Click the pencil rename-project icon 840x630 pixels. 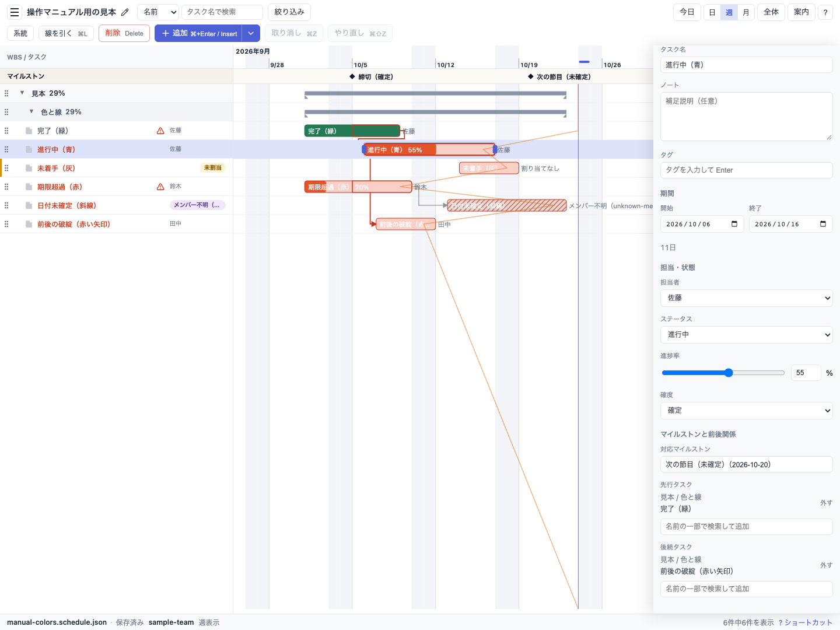(125, 12)
